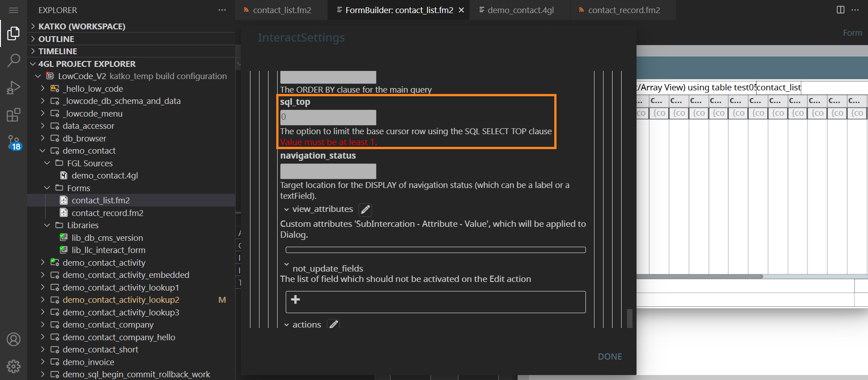
Task: Click pencil edit icon beside view_attributes
Action: 365,210
